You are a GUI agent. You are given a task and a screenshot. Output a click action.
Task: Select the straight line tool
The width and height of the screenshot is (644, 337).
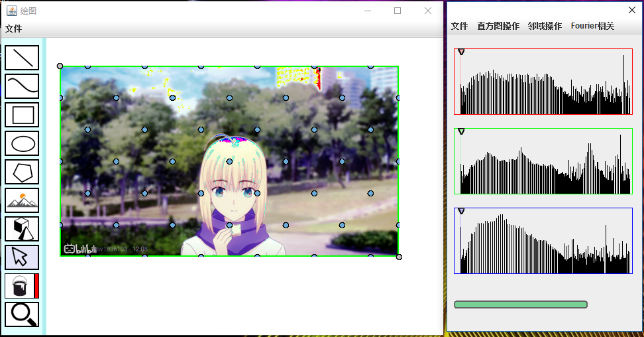tap(22, 58)
